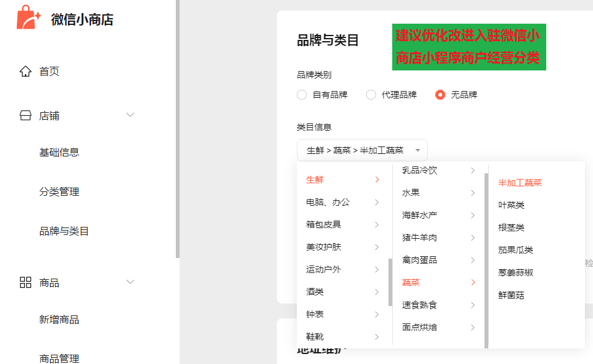Click the first category column scrollbar
Screen dimensions: 593x364
click(x=390, y=282)
